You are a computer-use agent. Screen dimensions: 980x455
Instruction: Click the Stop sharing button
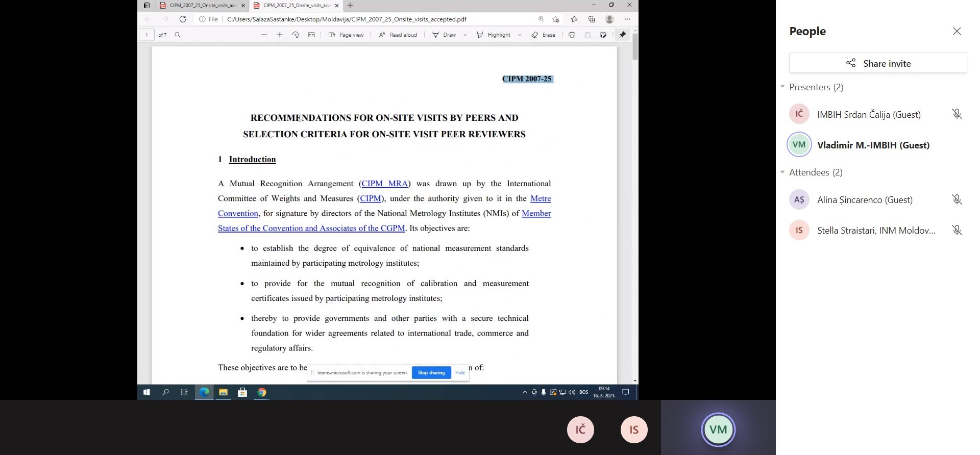click(431, 372)
